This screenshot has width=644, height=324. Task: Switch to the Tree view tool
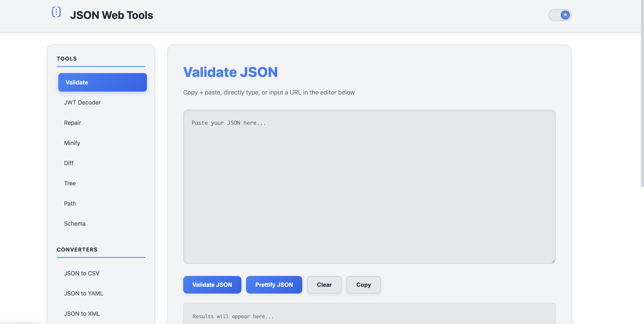pos(70,183)
